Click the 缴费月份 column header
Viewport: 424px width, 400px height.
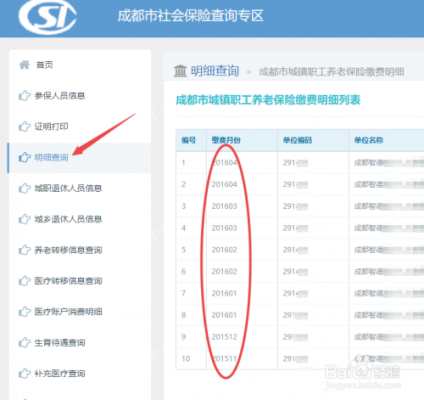tap(226, 140)
